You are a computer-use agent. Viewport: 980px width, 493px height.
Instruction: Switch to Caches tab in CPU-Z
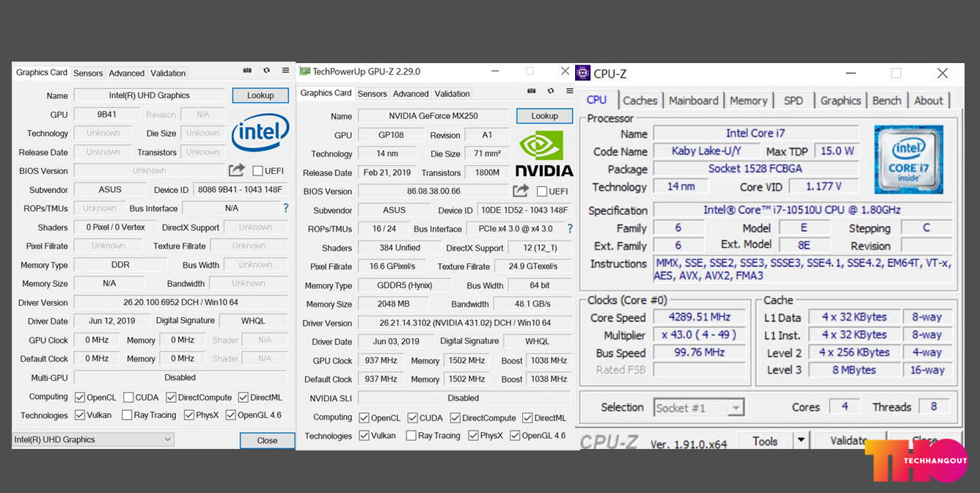(640, 101)
